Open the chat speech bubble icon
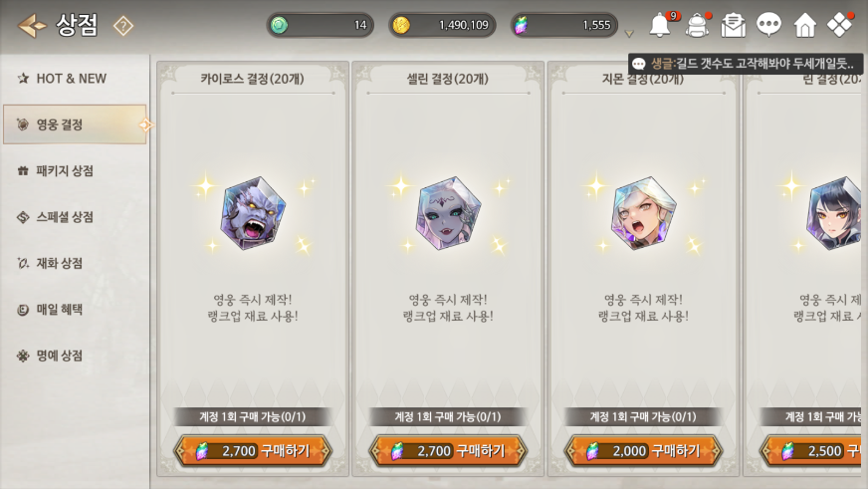 coord(768,25)
